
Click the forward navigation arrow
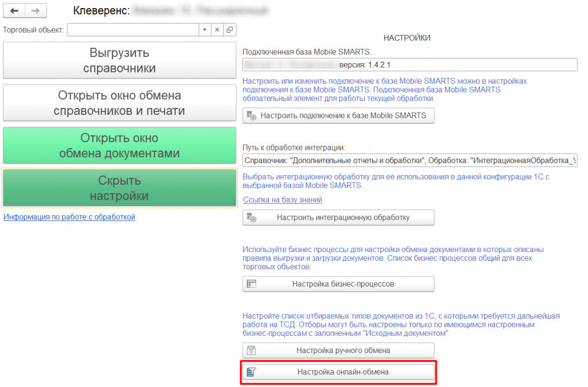(x=36, y=11)
